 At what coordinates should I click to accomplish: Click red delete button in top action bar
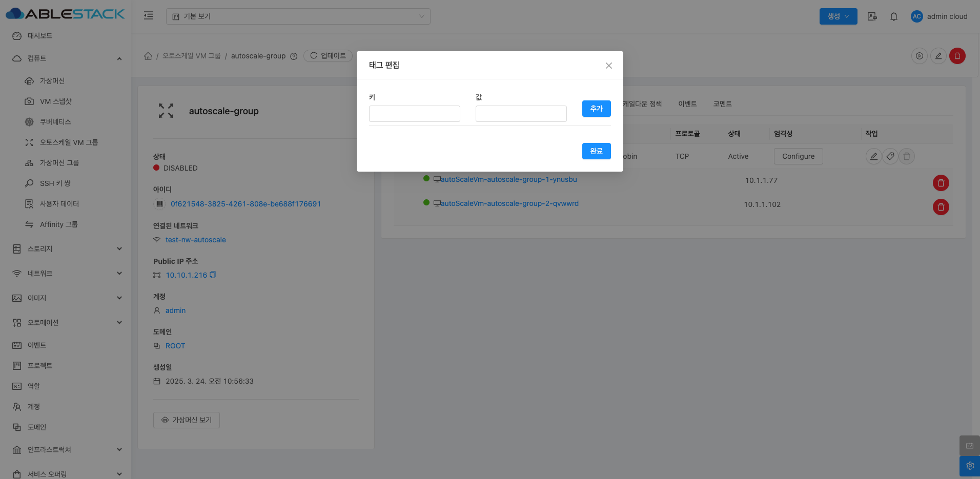coord(957,56)
